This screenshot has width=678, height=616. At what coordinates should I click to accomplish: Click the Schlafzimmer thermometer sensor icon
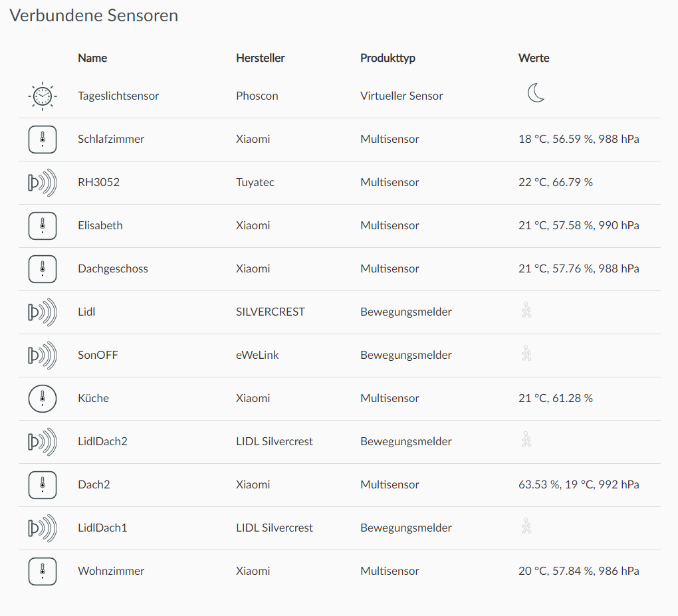click(x=43, y=140)
